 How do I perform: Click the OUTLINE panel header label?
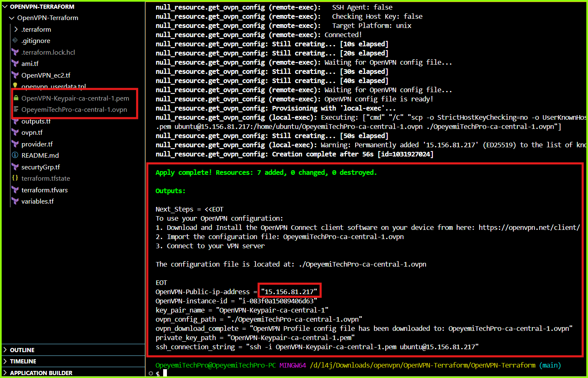pos(22,350)
